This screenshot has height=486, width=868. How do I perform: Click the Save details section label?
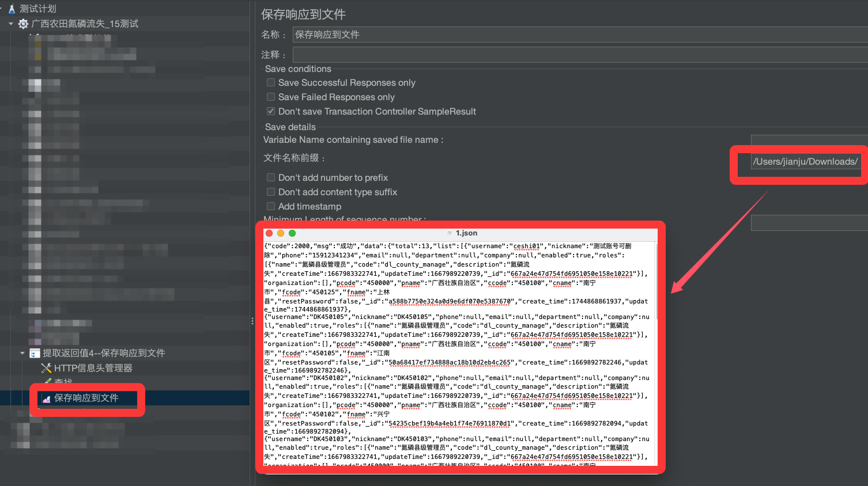pos(290,127)
